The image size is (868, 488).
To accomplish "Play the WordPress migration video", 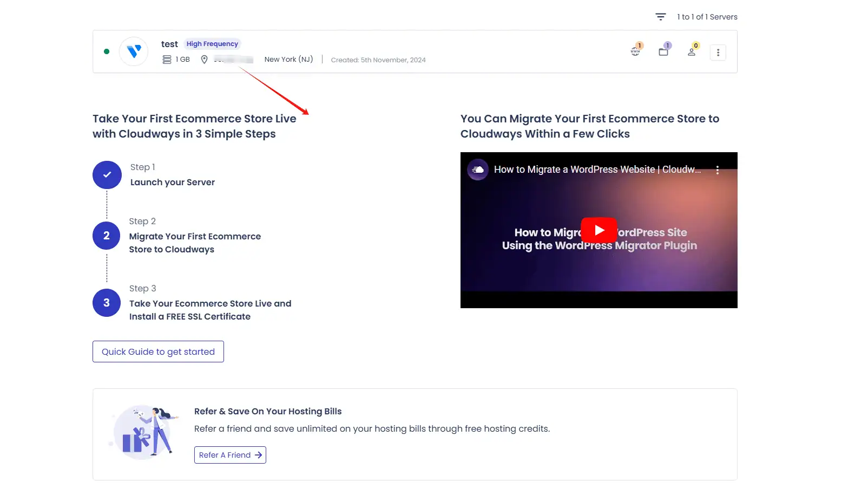I will coord(599,230).
